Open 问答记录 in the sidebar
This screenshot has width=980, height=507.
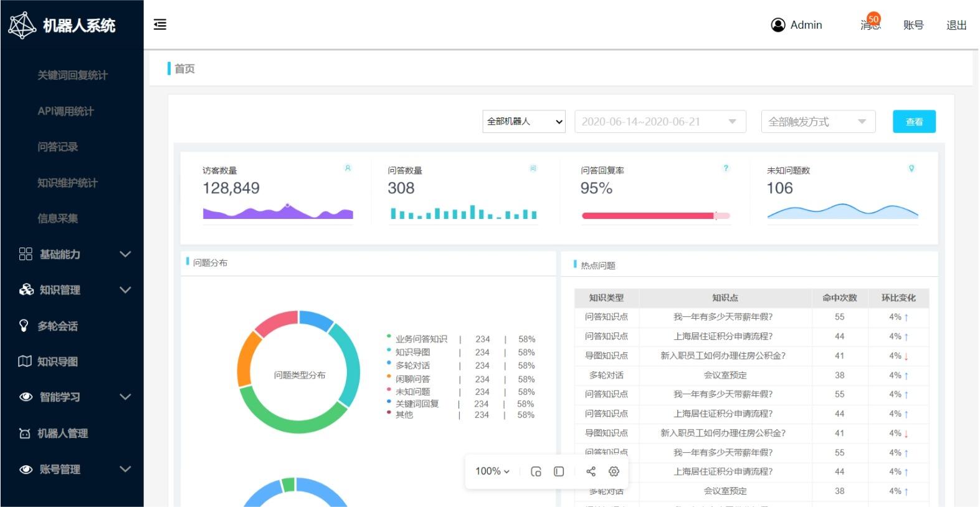[x=57, y=147]
